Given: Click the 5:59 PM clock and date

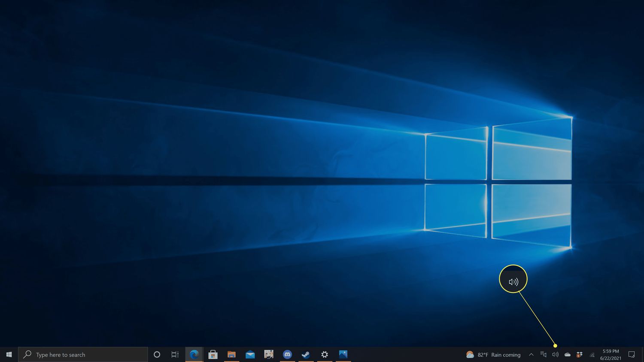Looking at the screenshot, I should tap(611, 355).
